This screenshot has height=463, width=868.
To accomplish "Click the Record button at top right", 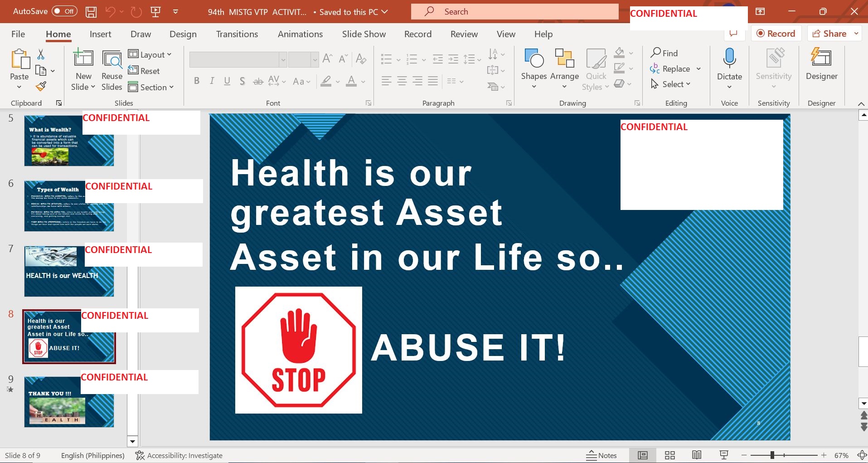I will [776, 34].
